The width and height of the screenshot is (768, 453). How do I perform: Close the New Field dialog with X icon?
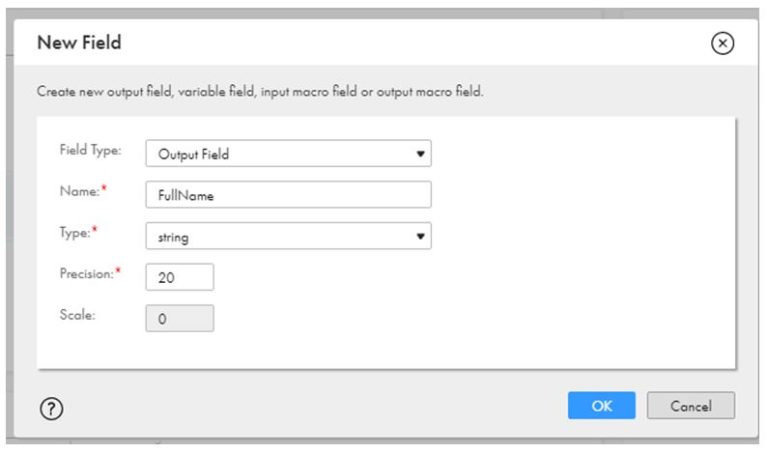[x=722, y=43]
